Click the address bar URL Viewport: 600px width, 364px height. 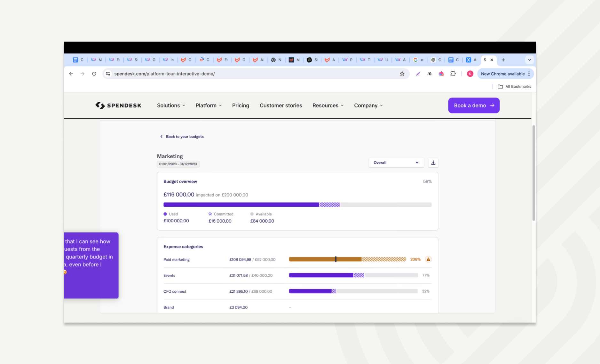(164, 74)
